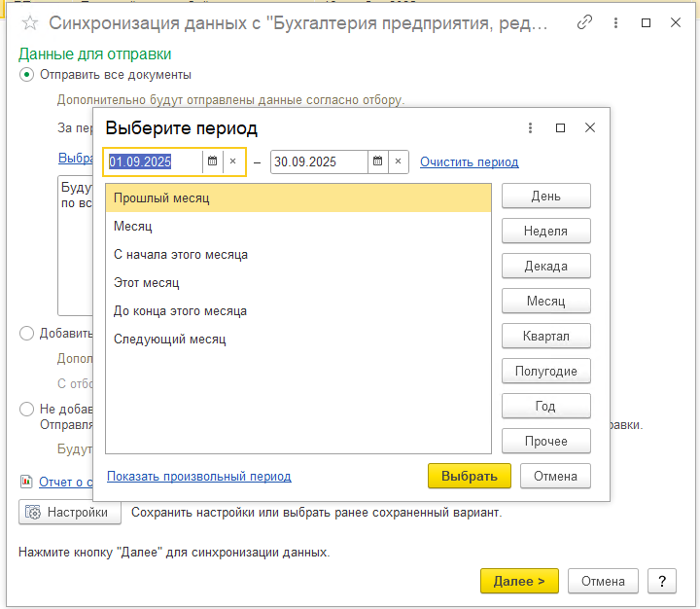Screen dimensions: 700x609
Task: Open three-dot menu in period dialog
Action: 530,128
